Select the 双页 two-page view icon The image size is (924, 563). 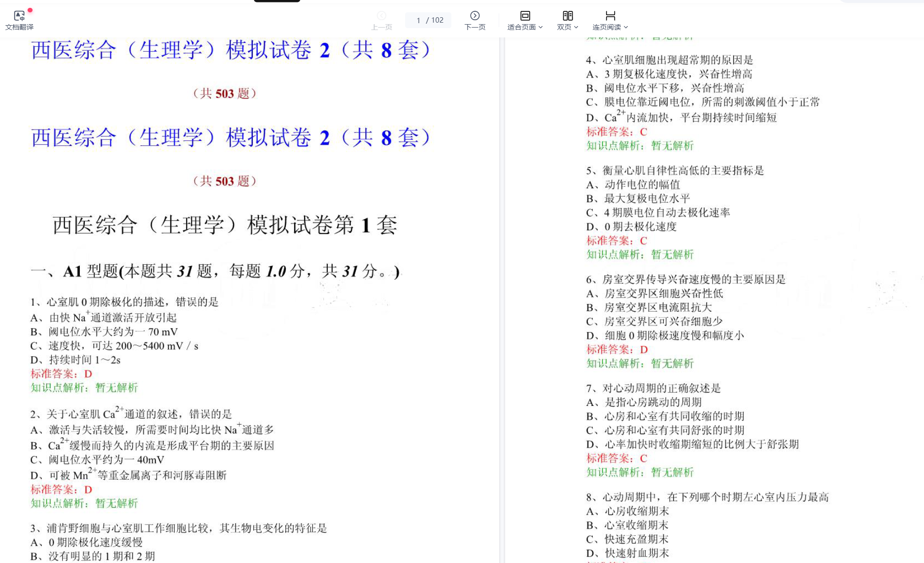tap(568, 16)
